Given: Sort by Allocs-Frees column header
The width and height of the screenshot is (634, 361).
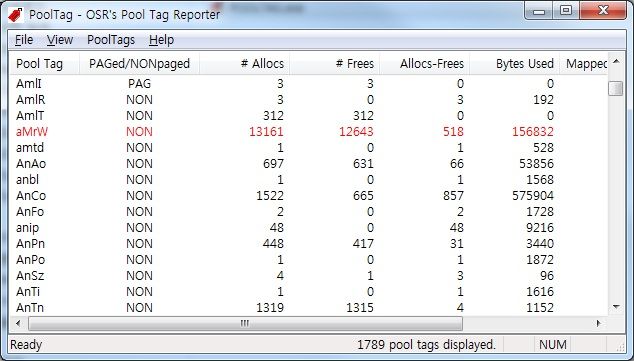Looking at the screenshot, I should (x=425, y=63).
